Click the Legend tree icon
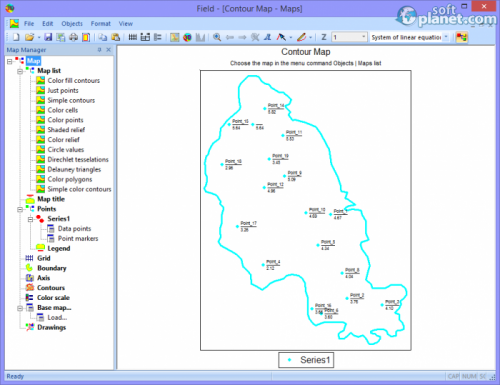Viewport: 500px width, 385px height. coord(40,248)
